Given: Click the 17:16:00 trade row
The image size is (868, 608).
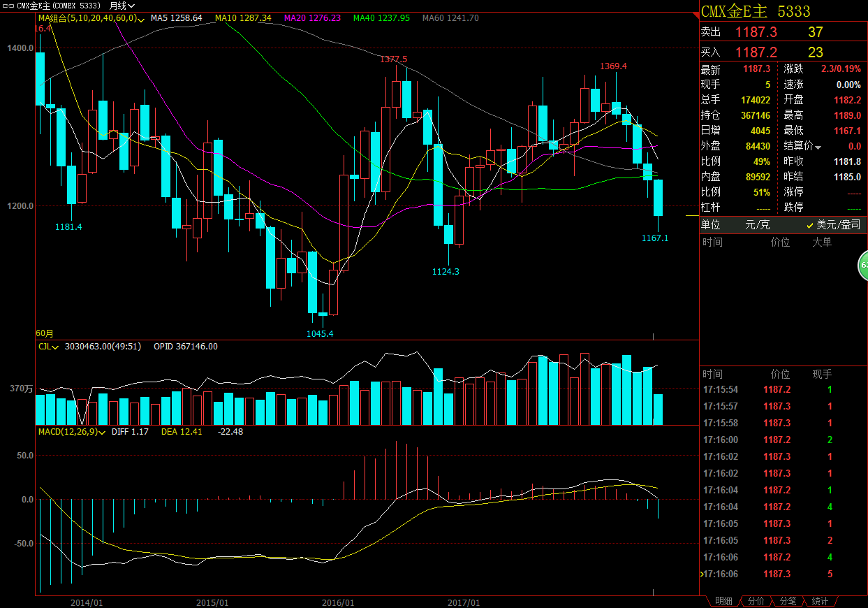Looking at the screenshot, I should click(783, 440).
